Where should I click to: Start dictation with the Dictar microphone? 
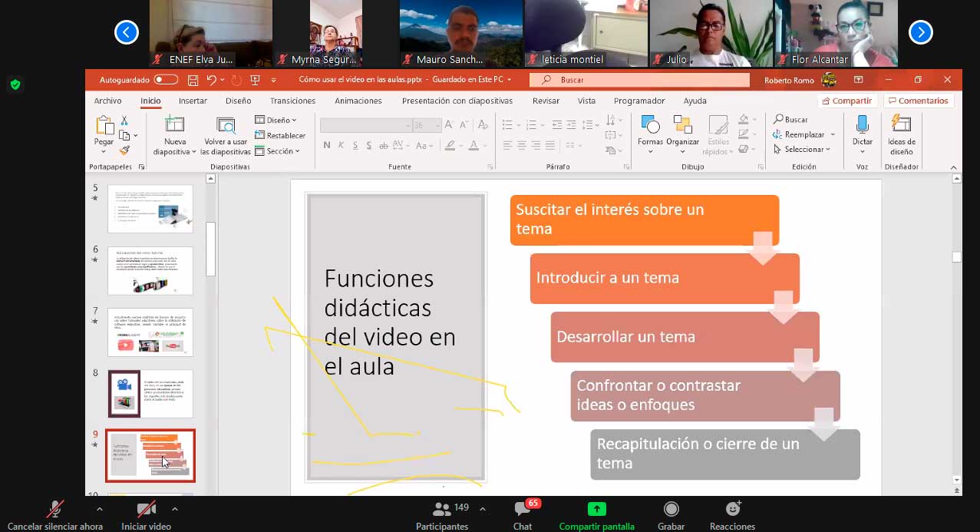[x=862, y=125]
